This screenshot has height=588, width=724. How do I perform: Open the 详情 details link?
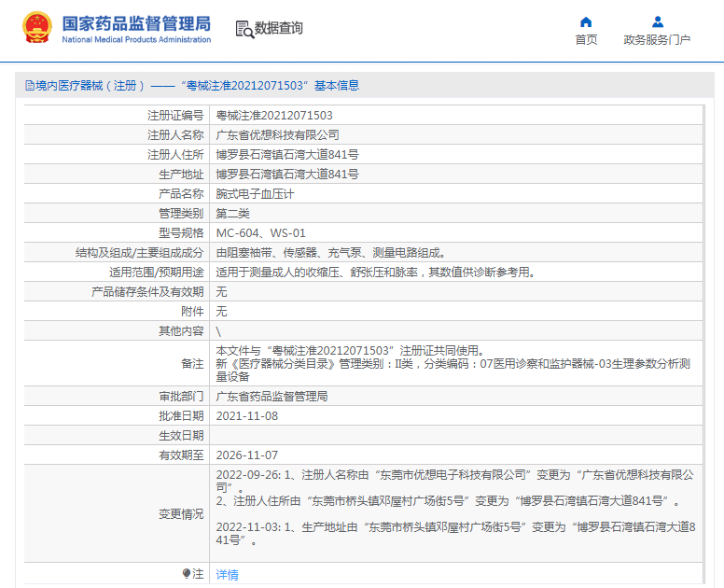click(227, 575)
